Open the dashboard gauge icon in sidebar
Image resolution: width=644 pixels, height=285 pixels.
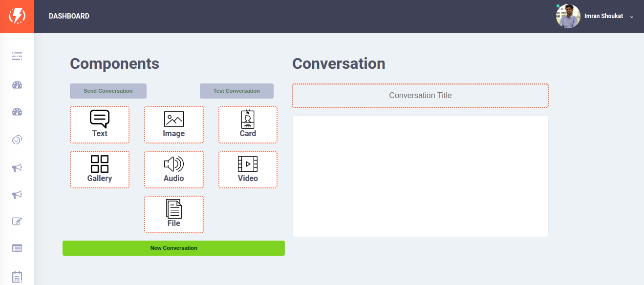[17, 85]
